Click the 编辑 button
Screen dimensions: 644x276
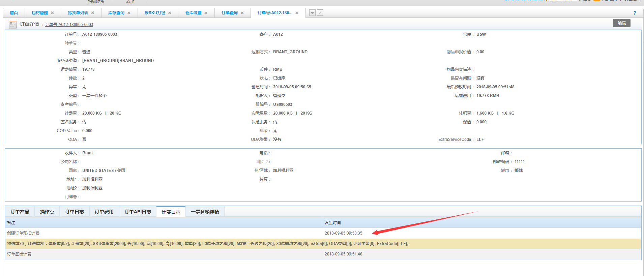click(x=621, y=23)
